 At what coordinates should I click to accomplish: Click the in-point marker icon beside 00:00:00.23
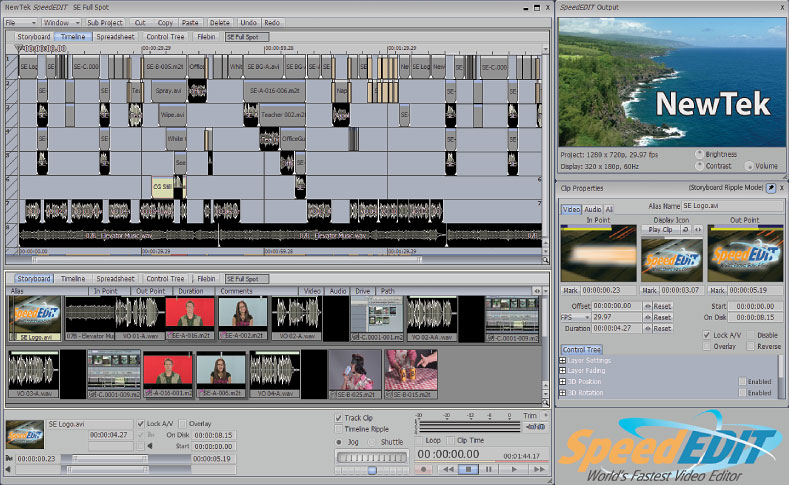(x=9, y=458)
